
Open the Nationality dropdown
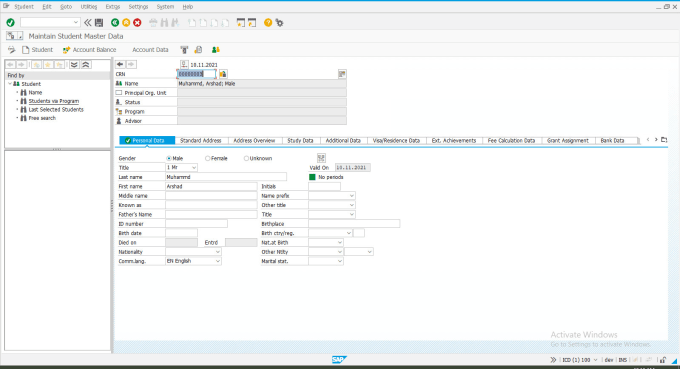(218, 252)
